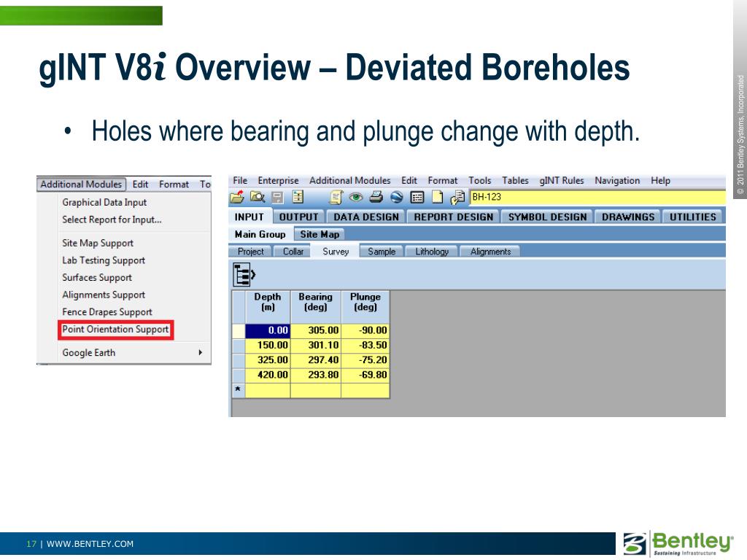Open the Tables menu
The height and width of the screenshot is (560, 747).
[516, 181]
